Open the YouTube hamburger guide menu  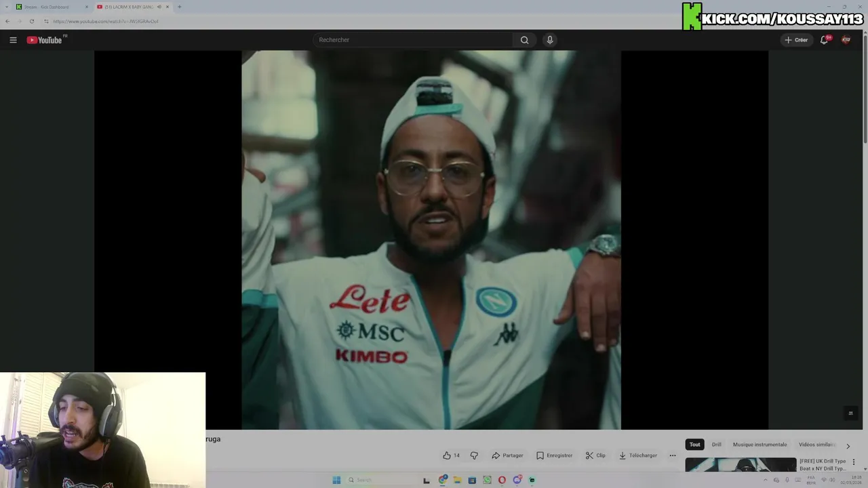click(13, 40)
